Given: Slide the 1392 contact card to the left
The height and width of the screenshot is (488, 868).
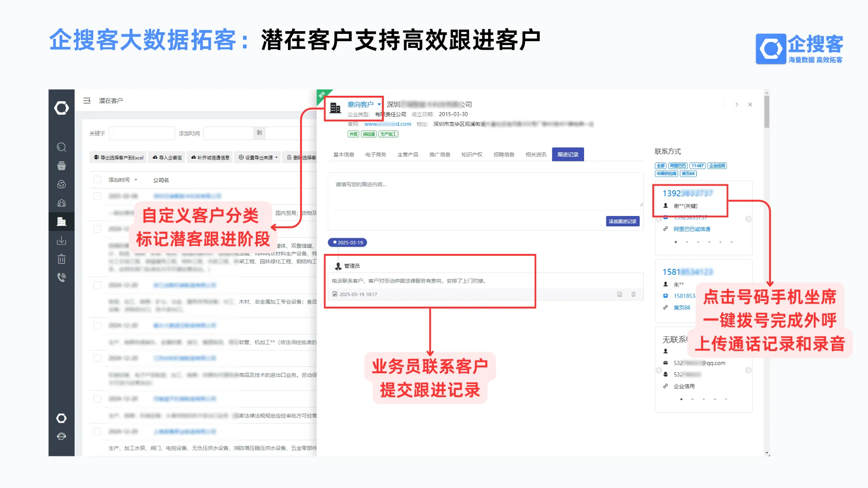Looking at the screenshot, I should coord(659,219).
